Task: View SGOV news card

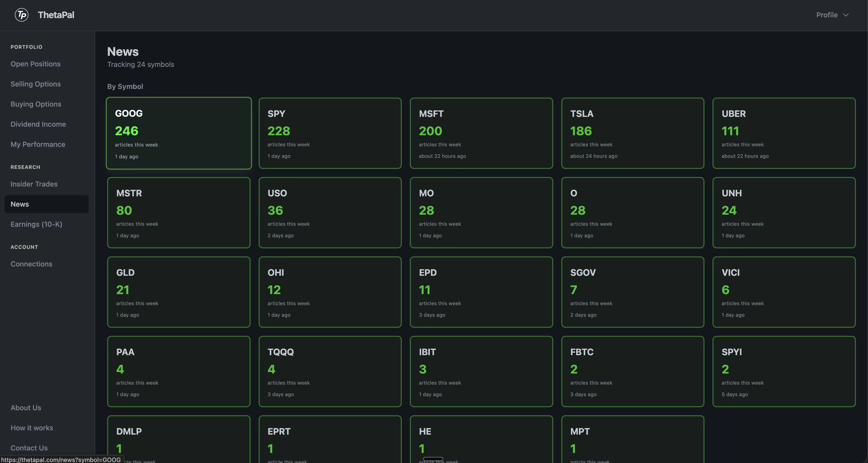Action: [x=633, y=292]
